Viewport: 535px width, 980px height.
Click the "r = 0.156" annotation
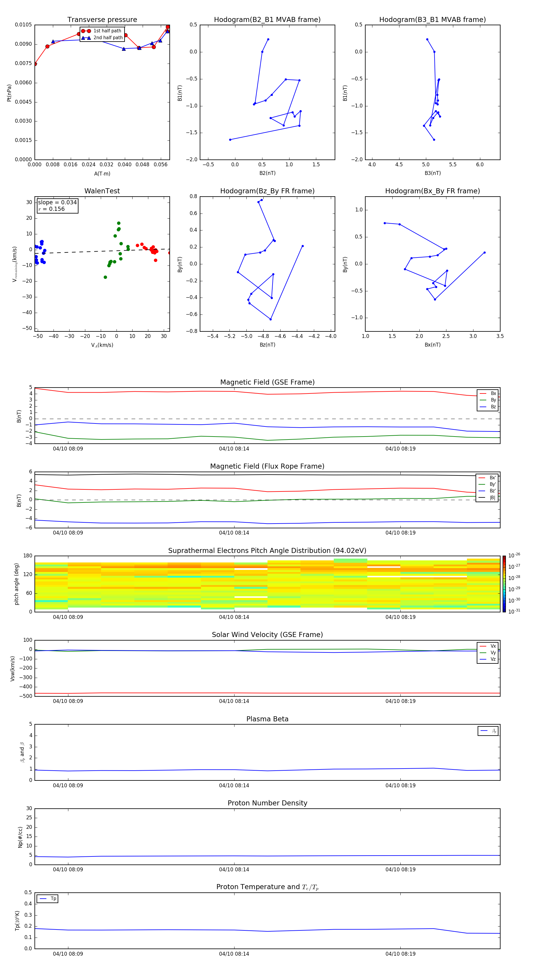pyautogui.click(x=51, y=209)
